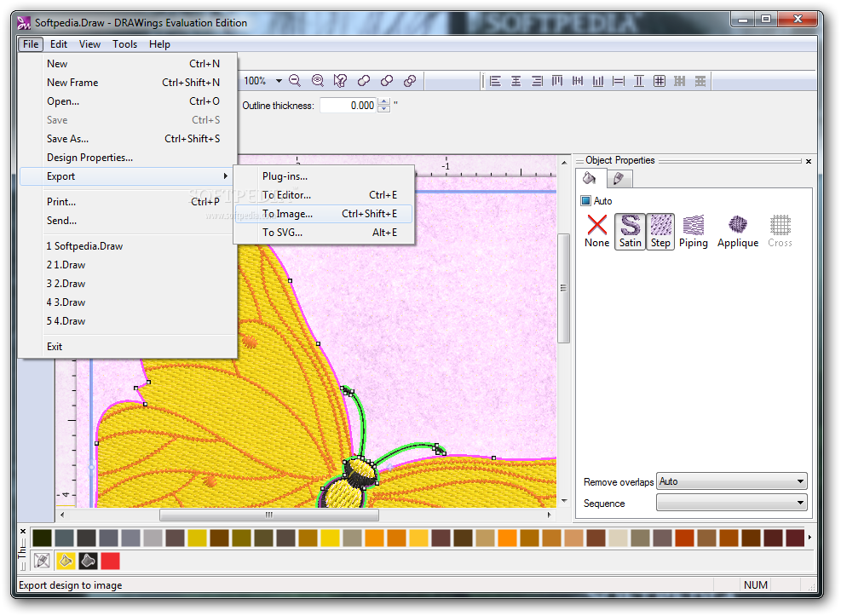
Task: Switch to the fill bucket properties tab
Action: (x=590, y=178)
